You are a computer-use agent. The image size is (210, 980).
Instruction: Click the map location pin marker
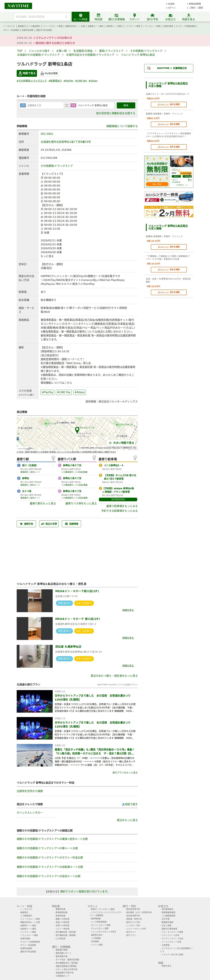pyautogui.click(x=77, y=430)
